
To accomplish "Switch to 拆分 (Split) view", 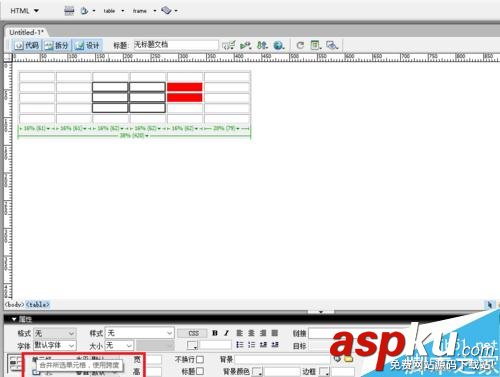I will pyautogui.click(x=57, y=45).
